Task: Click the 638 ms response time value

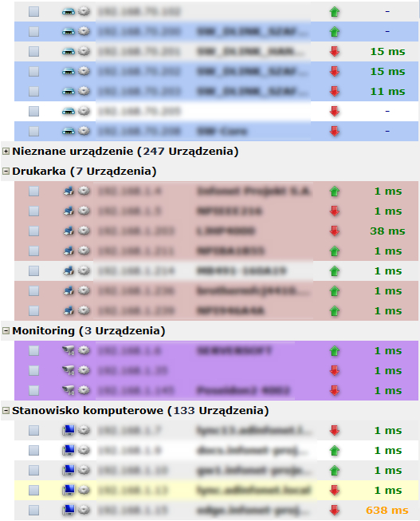Action: tap(387, 510)
